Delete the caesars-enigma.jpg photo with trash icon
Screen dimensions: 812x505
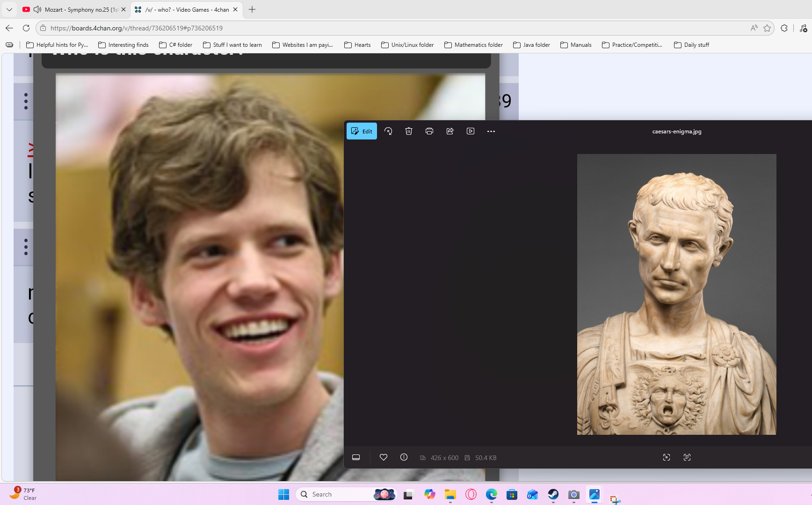[x=409, y=132]
